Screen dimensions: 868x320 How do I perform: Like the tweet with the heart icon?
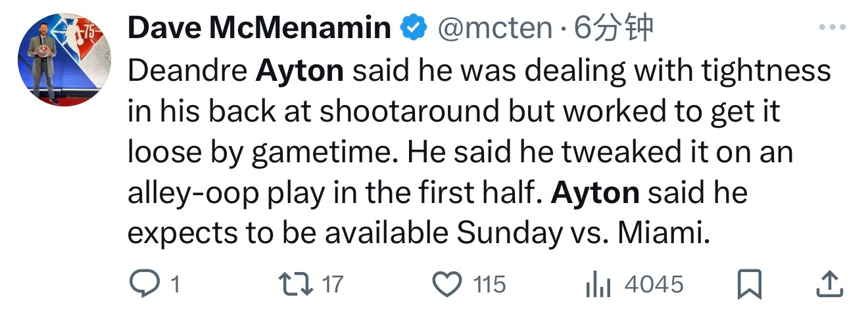(447, 284)
